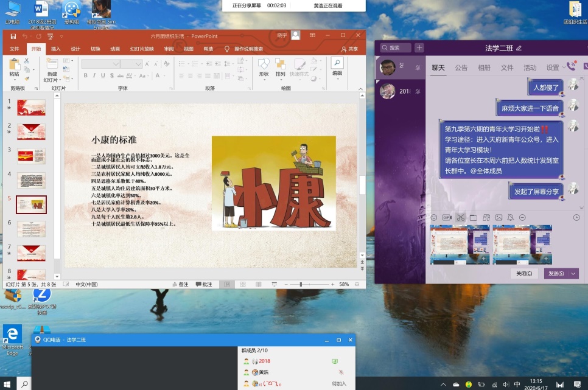Insert a new slide via 新建幻灯片
The height and width of the screenshot is (390, 588).
(52, 70)
